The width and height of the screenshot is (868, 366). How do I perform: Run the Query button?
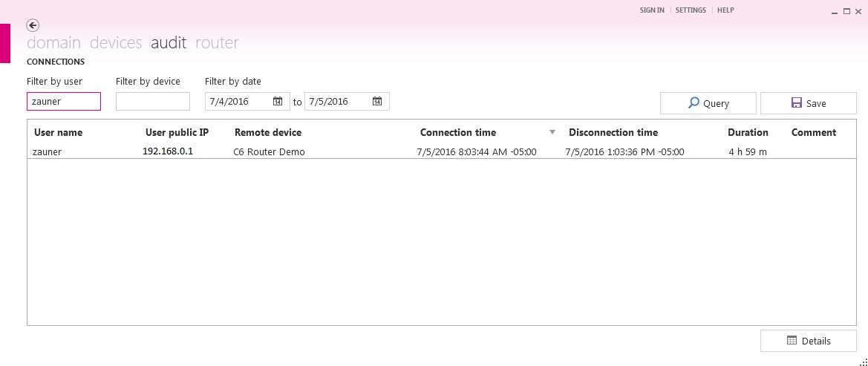coord(708,103)
